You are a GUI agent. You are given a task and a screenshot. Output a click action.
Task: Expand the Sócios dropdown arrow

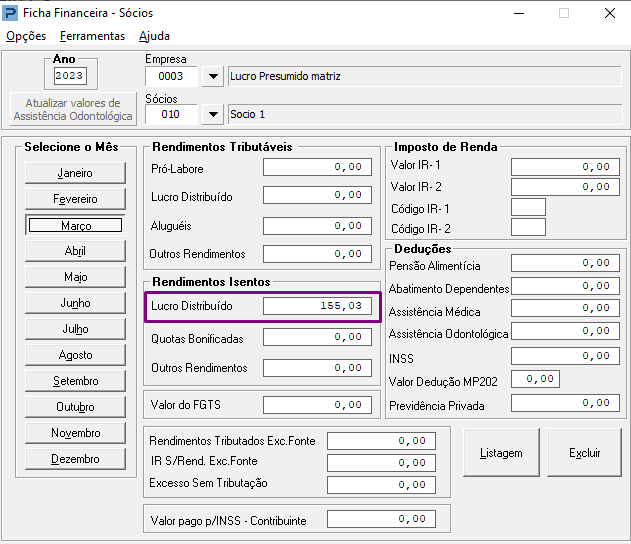click(x=213, y=114)
